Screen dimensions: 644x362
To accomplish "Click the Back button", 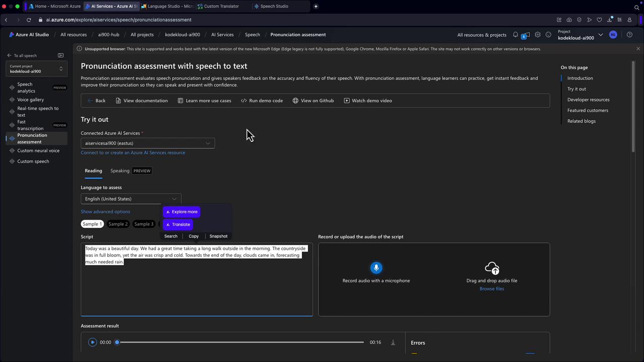I will point(97,101).
